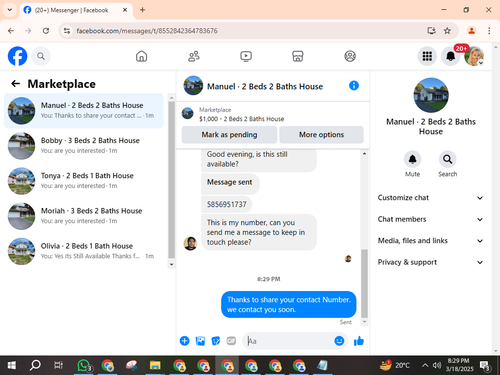Screen dimensions: 500x375
Task: Open the notifications bell with 20+ badge
Action: pyautogui.click(x=451, y=56)
